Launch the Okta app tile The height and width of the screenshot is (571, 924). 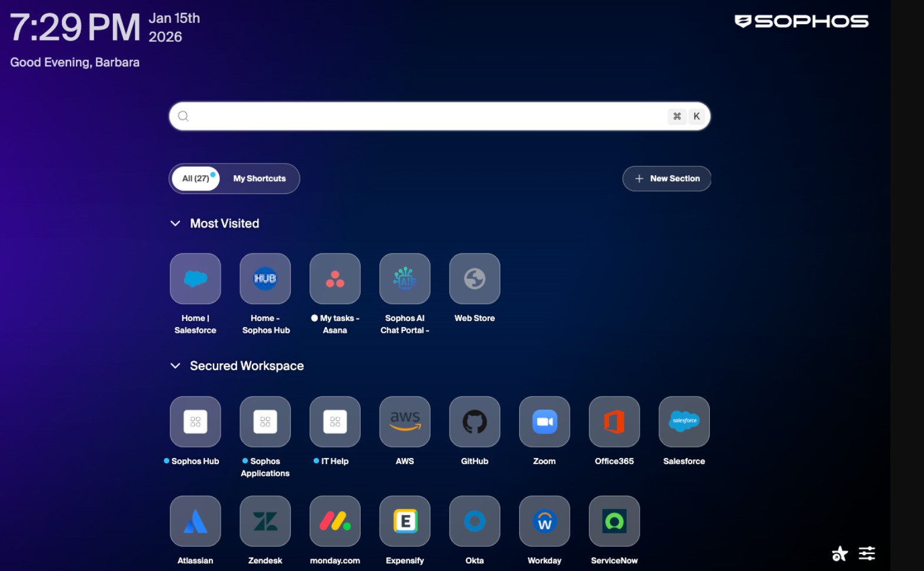click(x=475, y=521)
